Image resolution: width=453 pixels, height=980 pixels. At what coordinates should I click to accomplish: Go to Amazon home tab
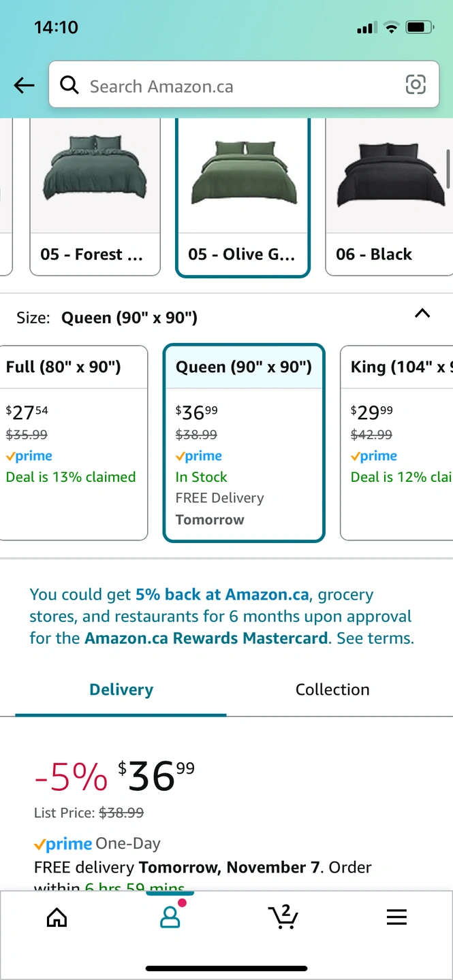[x=57, y=917]
